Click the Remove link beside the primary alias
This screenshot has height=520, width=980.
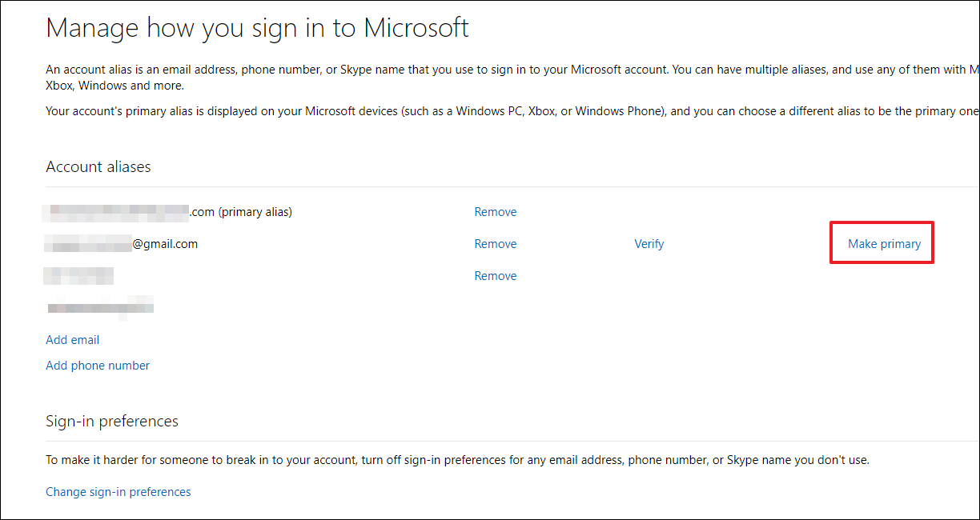click(x=495, y=211)
